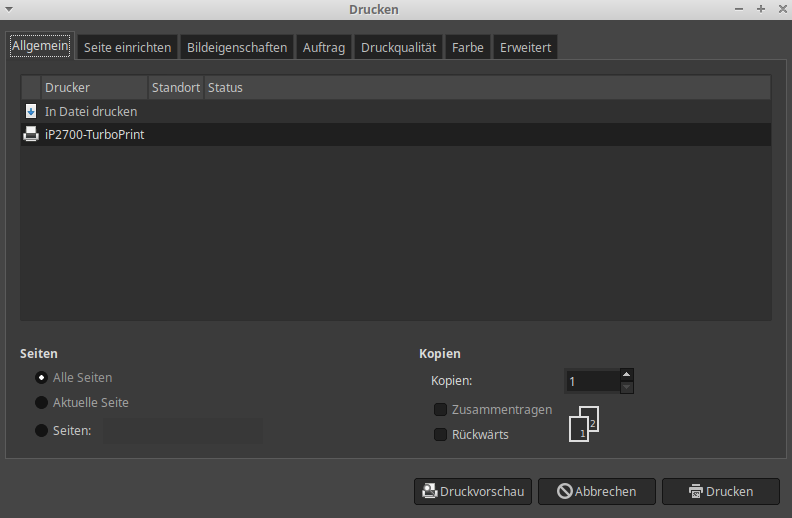Viewport: 792px width, 518px height.
Task: Enable the Zusammentragen checkbox
Action: [440, 410]
